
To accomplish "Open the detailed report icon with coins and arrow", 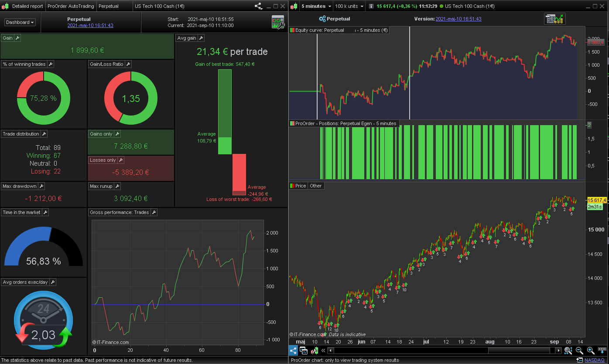I will (x=555, y=19).
